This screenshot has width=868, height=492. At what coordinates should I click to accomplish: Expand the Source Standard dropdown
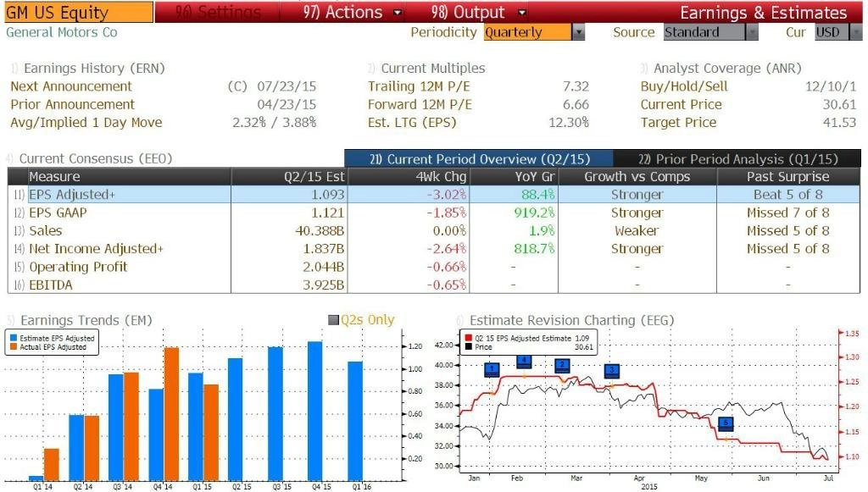tap(751, 33)
